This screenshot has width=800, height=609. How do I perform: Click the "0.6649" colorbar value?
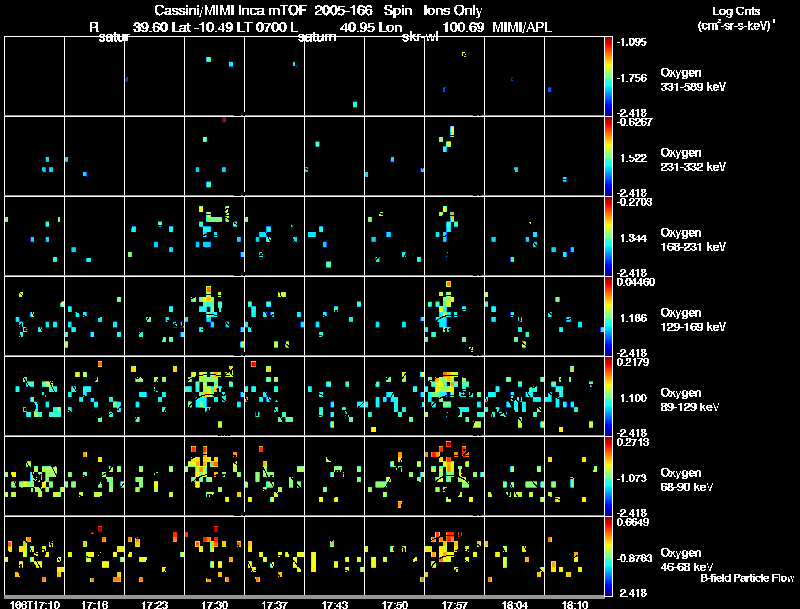(633, 522)
